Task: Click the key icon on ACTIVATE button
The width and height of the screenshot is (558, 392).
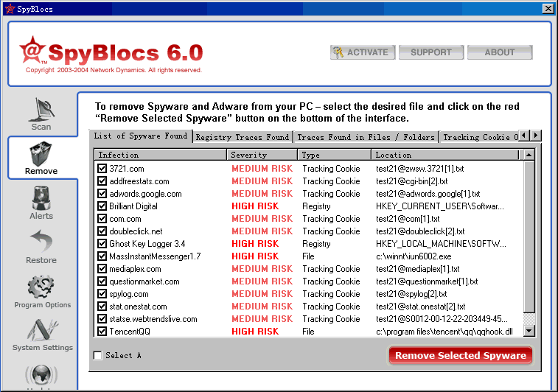Action: point(338,52)
